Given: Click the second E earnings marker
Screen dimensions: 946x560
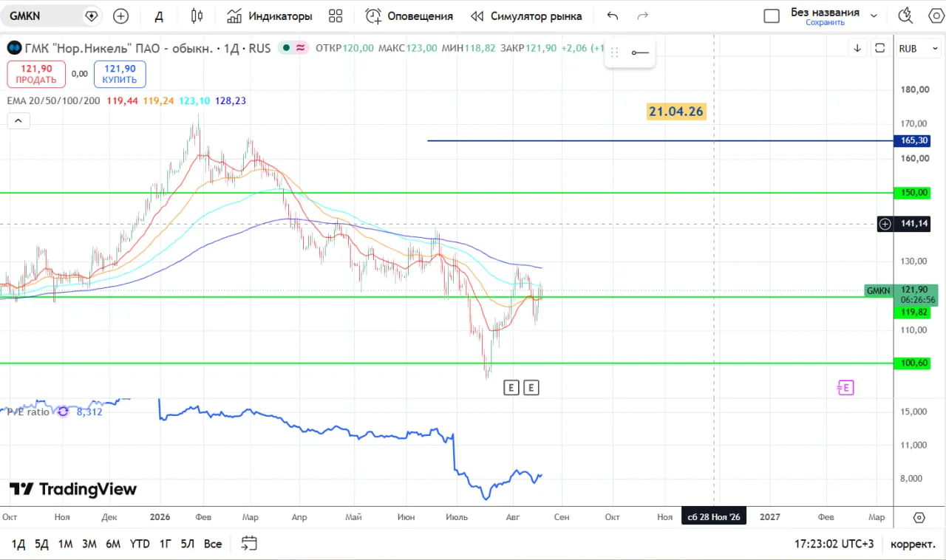Looking at the screenshot, I should (x=531, y=387).
